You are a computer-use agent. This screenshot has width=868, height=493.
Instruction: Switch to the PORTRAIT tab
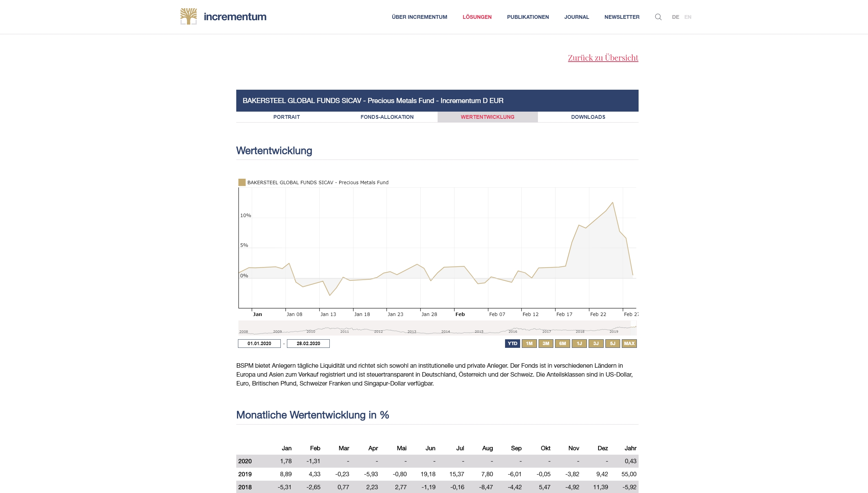[287, 117]
